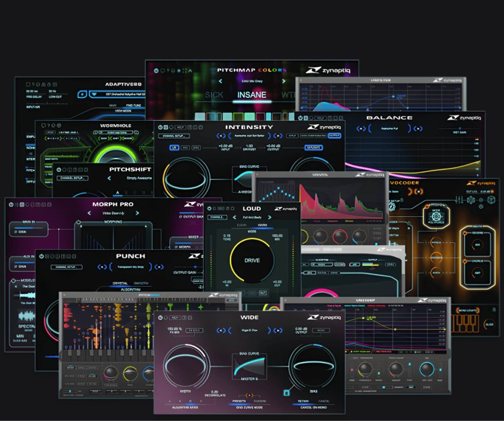Click the BIAS knob in WIDE
504x421 pixels.
(313, 366)
